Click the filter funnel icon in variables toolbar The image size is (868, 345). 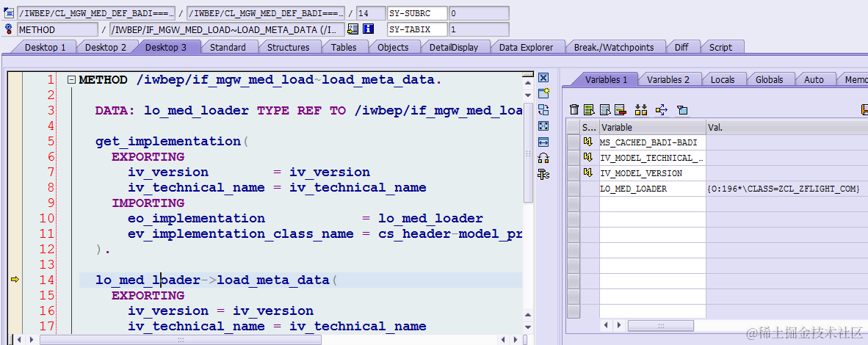682,110
